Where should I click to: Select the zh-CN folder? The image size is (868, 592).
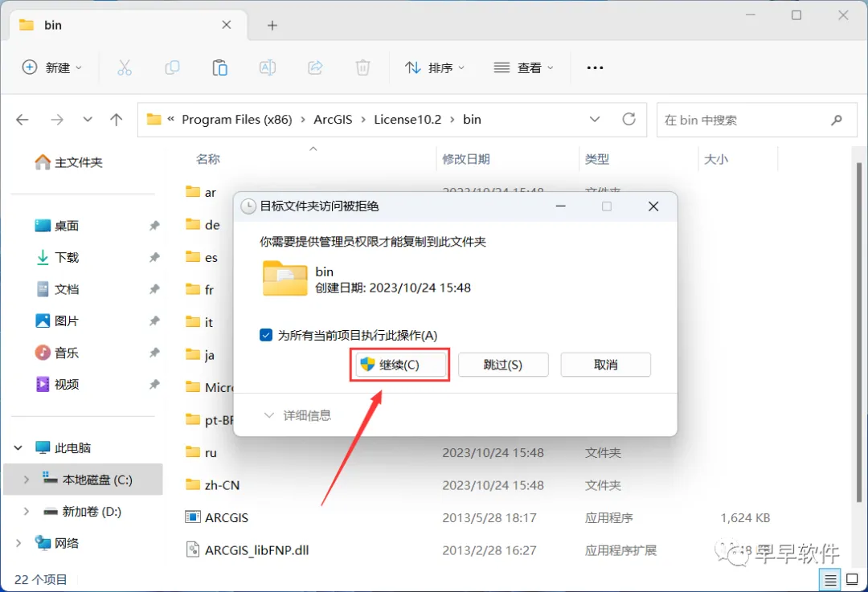[213, 485]
